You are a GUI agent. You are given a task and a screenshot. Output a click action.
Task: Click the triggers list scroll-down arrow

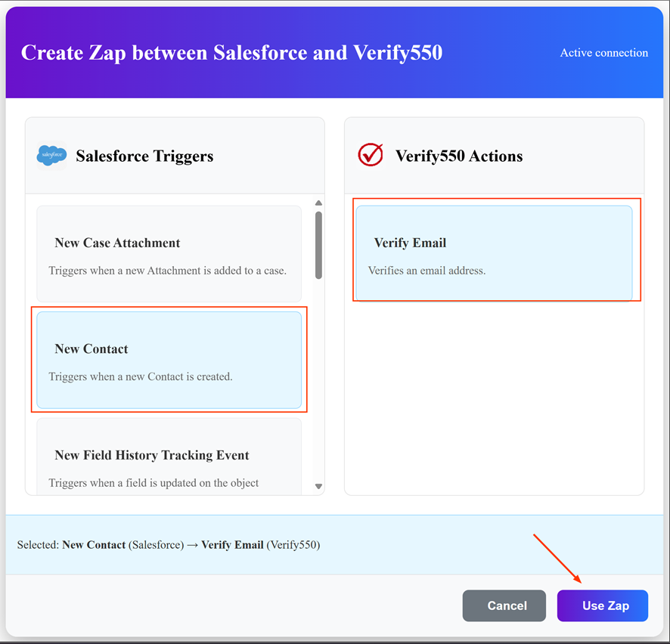[318, 487]
